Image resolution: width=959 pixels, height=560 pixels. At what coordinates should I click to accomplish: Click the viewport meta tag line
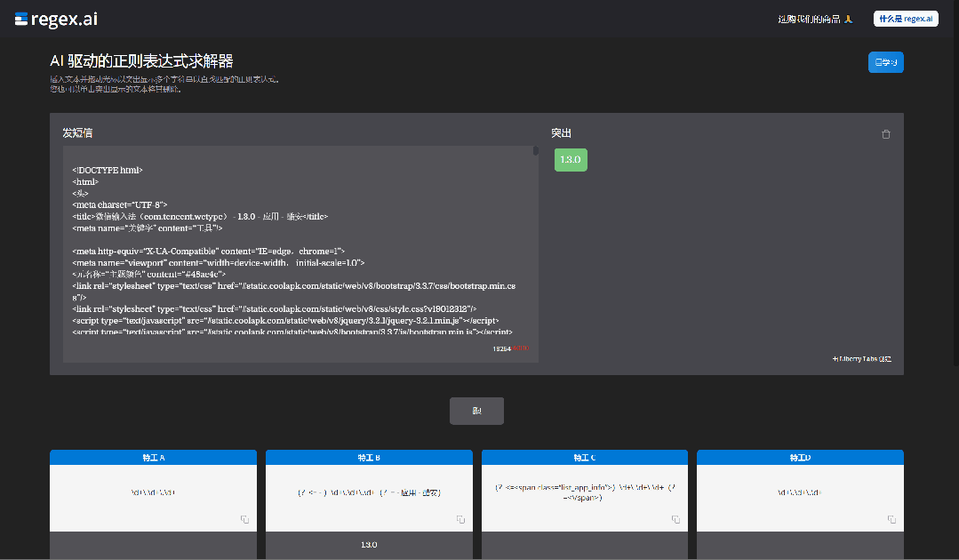(x=219, y=263)
